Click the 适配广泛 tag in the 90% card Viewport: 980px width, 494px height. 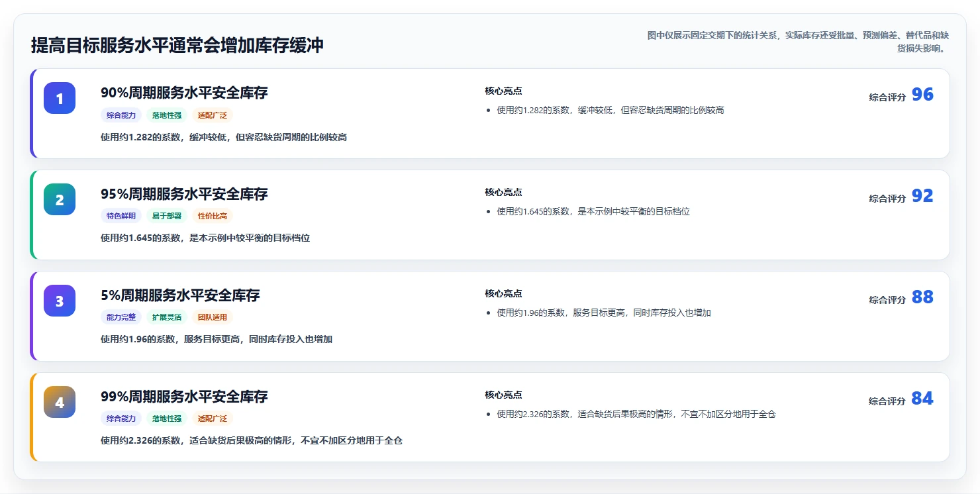tap(213, 115)
